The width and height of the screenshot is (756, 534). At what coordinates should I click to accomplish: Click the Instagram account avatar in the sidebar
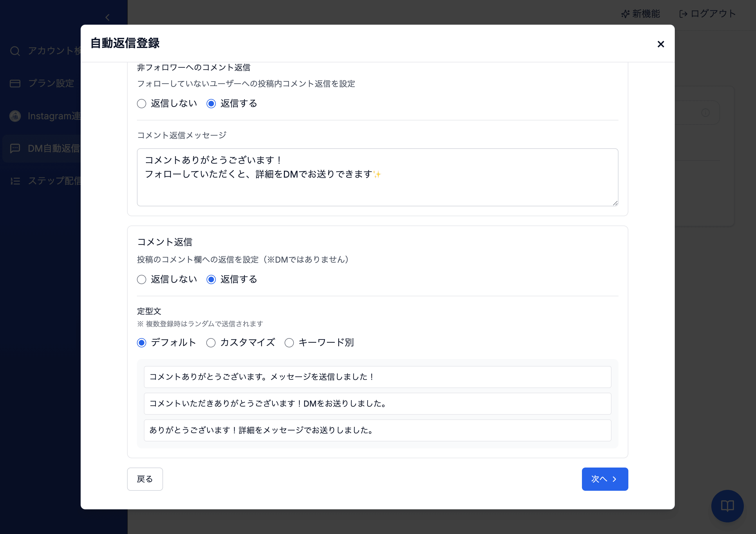click(x=15, y=116)
